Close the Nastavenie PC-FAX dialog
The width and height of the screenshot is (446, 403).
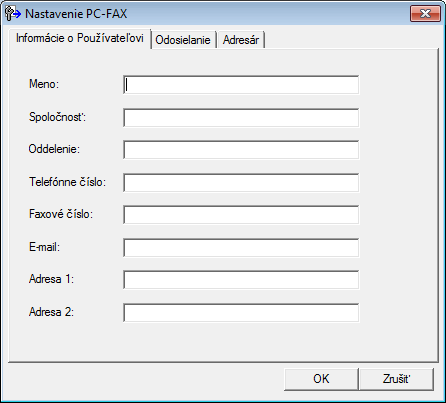tap(425, 13)
